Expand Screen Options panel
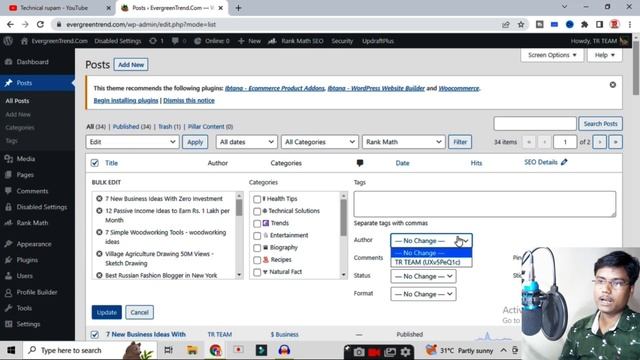 [552, 55]
